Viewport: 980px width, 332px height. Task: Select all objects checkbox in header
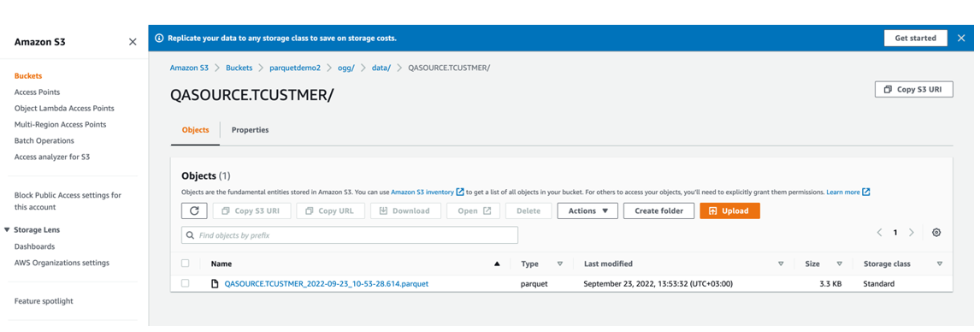[185, 264]
